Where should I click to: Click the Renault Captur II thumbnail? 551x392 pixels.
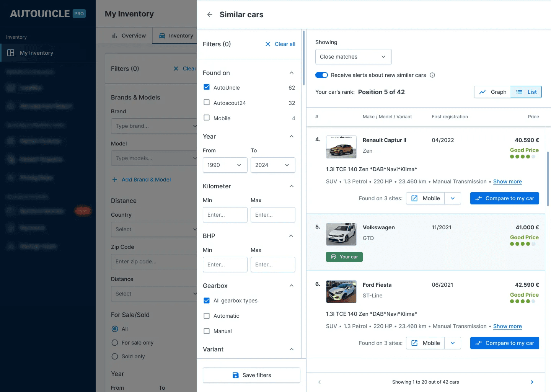point(341,147)
